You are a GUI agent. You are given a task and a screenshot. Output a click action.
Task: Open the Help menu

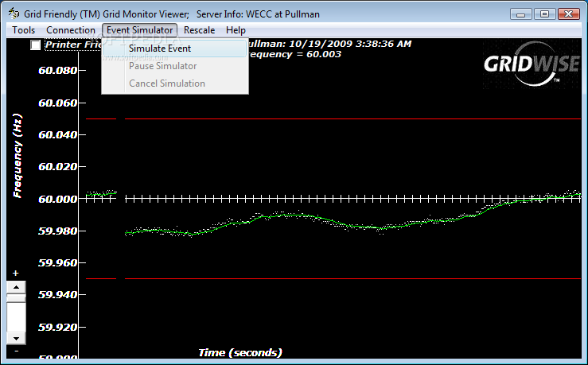pyautogui.click(x=236, y=30)
